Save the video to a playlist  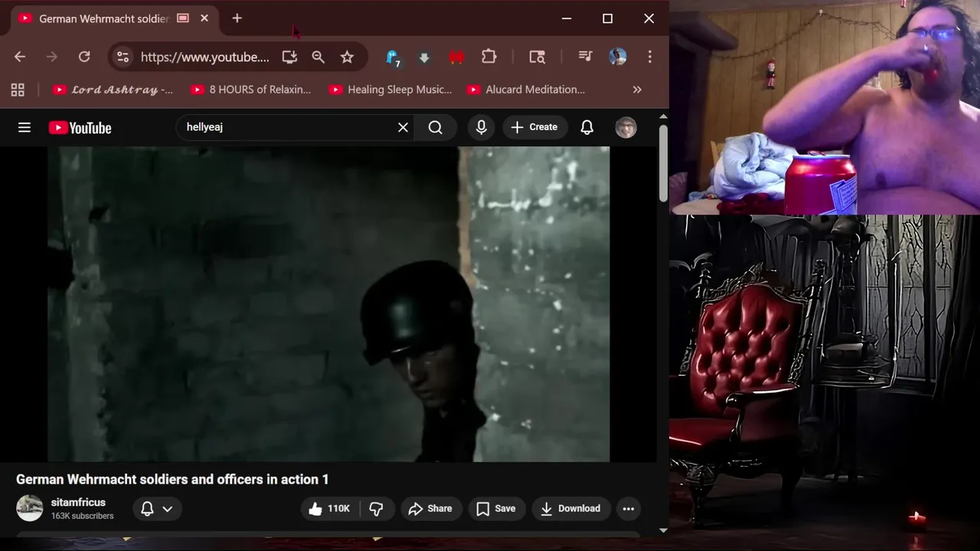click(497, 509)
